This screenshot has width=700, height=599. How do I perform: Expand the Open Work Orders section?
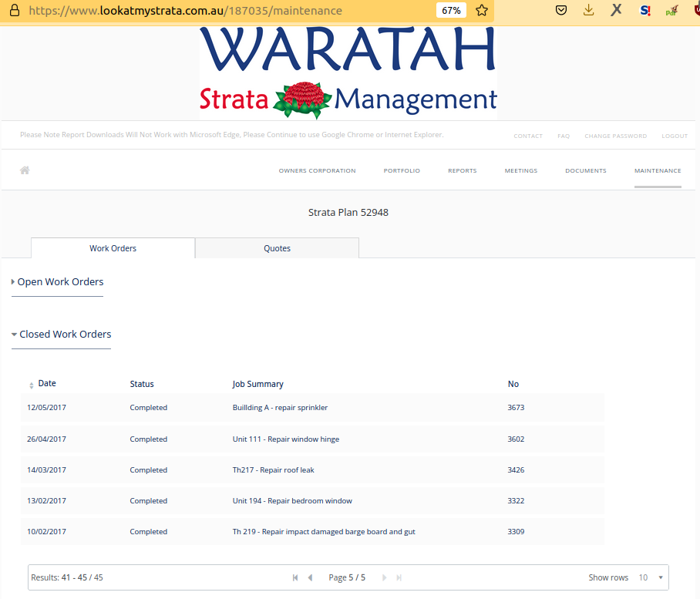(57, 281)
